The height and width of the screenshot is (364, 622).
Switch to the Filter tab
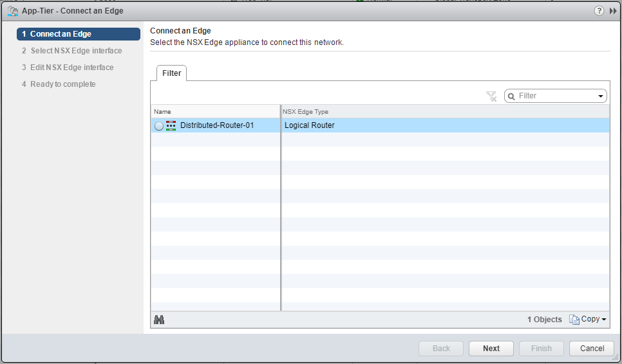point(171,73)
